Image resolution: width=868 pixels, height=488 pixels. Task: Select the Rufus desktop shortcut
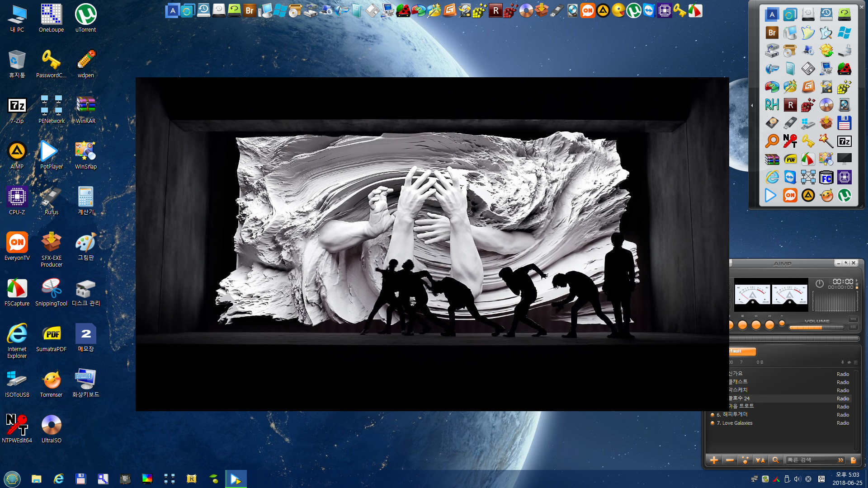click(51, 201)
